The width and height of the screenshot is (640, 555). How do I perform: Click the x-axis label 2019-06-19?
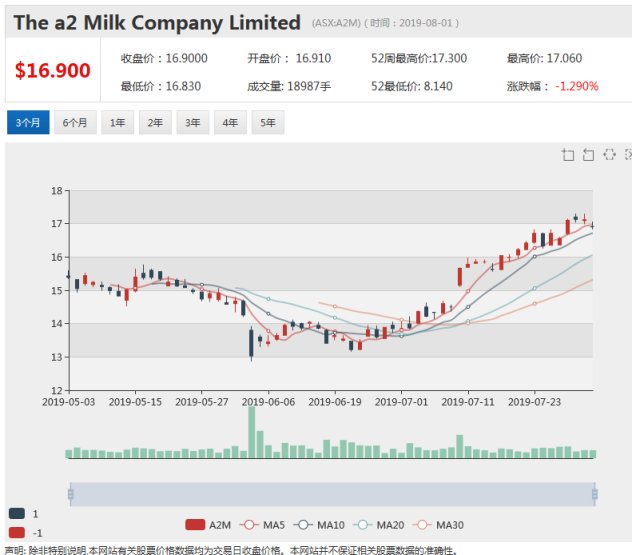[x=335, y=402]
